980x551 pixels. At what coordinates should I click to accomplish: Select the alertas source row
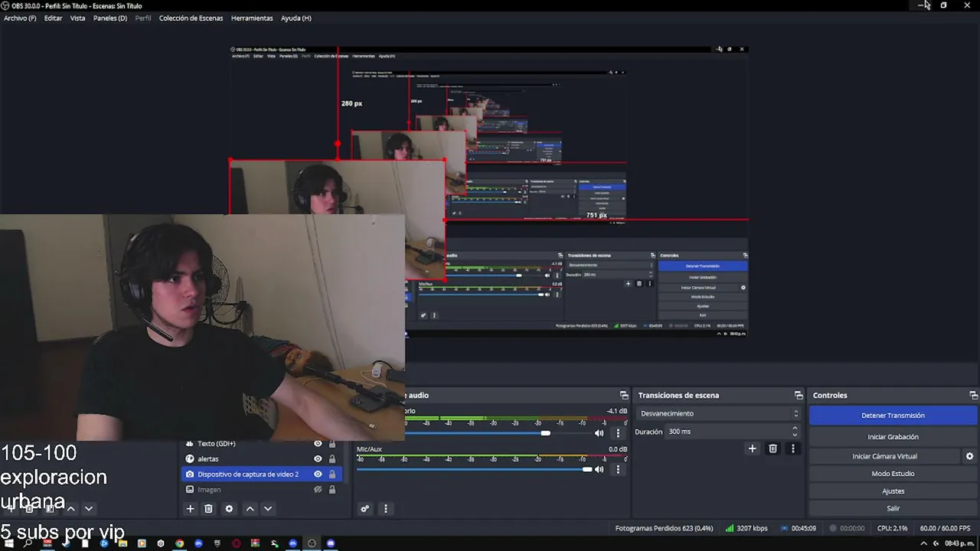[261, 459]
